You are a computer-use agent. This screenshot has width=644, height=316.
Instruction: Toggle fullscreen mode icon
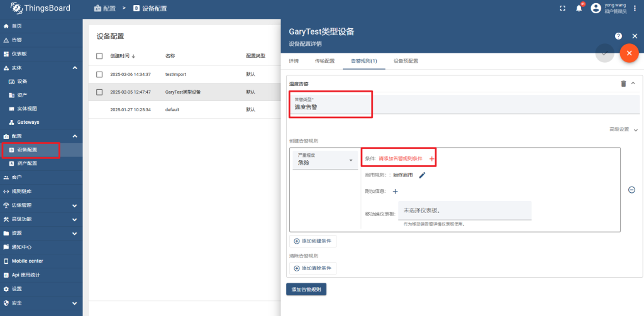tap(563, 8)
